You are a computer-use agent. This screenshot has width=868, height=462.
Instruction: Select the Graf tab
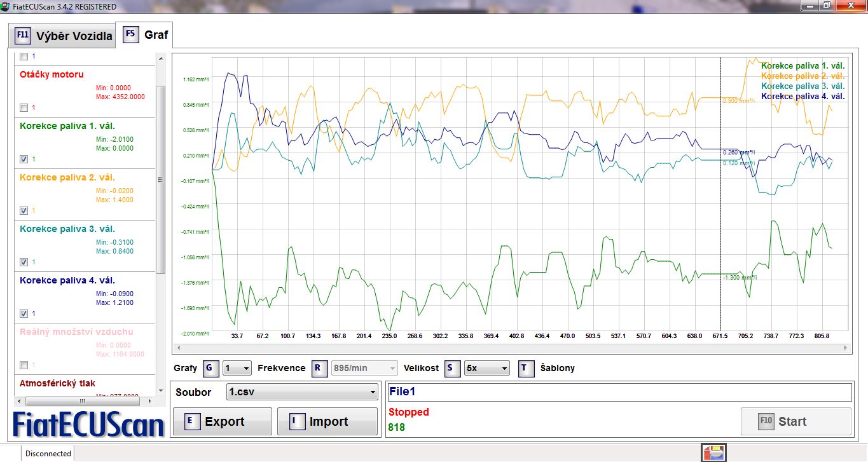point(156,35)
